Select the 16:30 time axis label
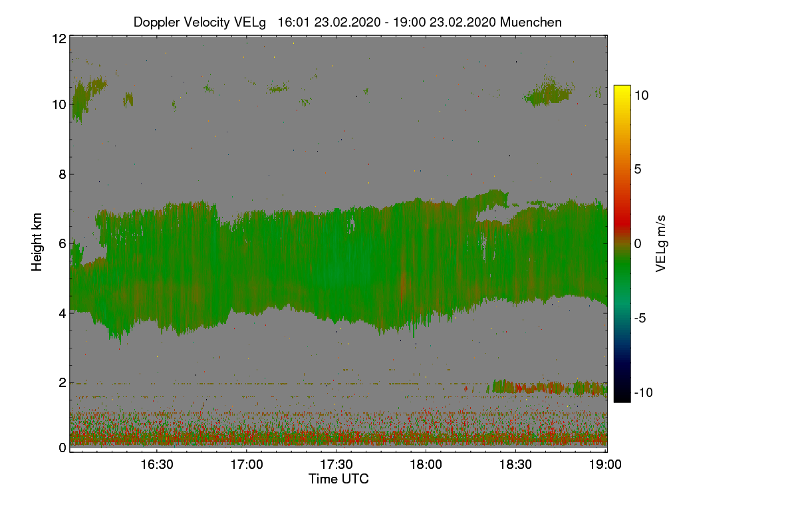 click(x=156, y=464)
